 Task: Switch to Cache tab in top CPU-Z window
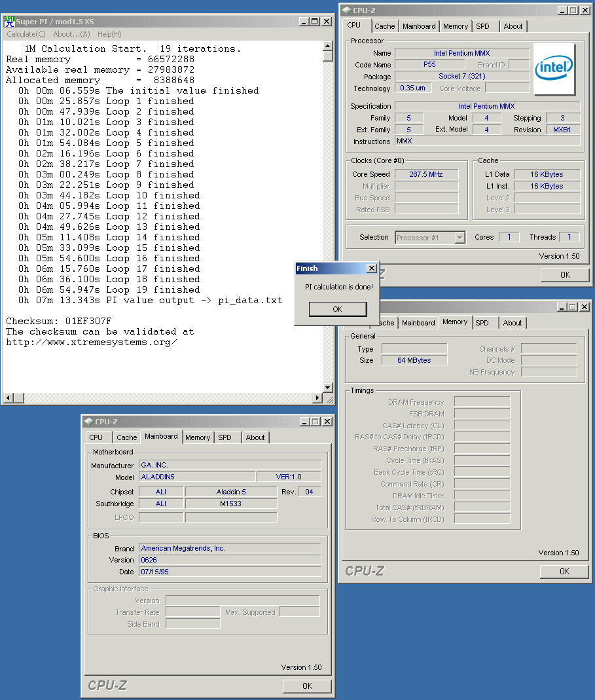point(384,26)
